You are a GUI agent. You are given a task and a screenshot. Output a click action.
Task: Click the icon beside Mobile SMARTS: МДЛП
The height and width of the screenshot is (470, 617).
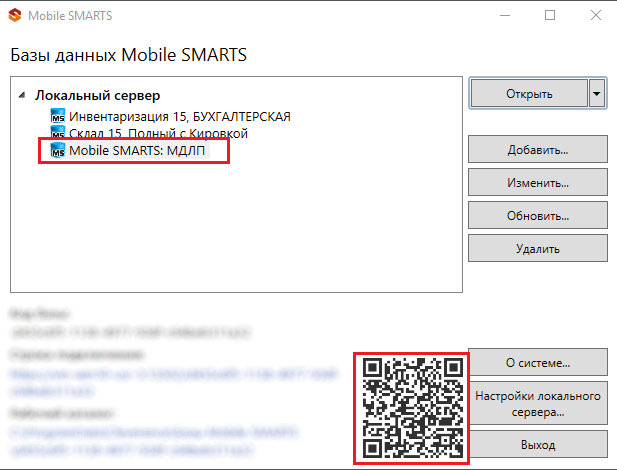[x=58, y=150]
